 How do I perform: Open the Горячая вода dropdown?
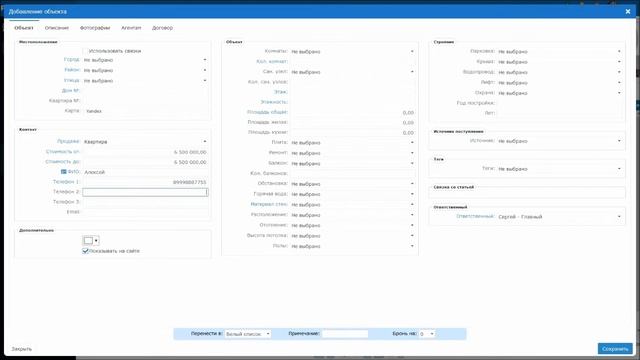[353, 194]
